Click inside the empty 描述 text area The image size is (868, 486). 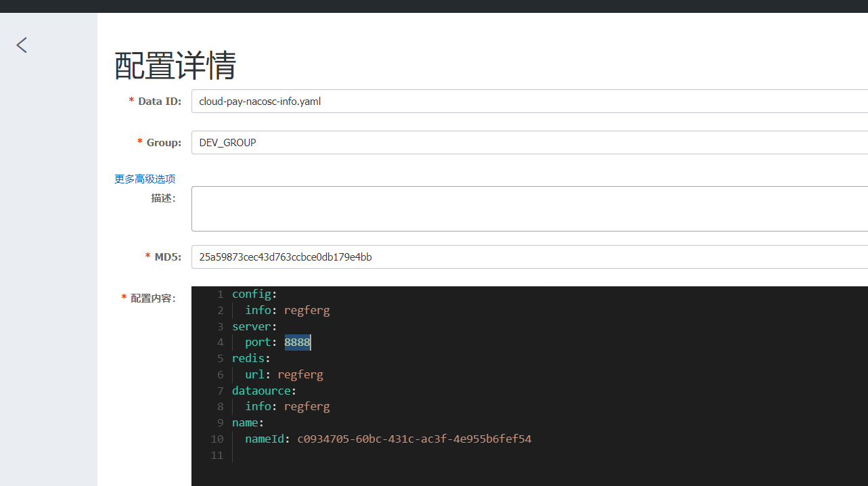528,208
